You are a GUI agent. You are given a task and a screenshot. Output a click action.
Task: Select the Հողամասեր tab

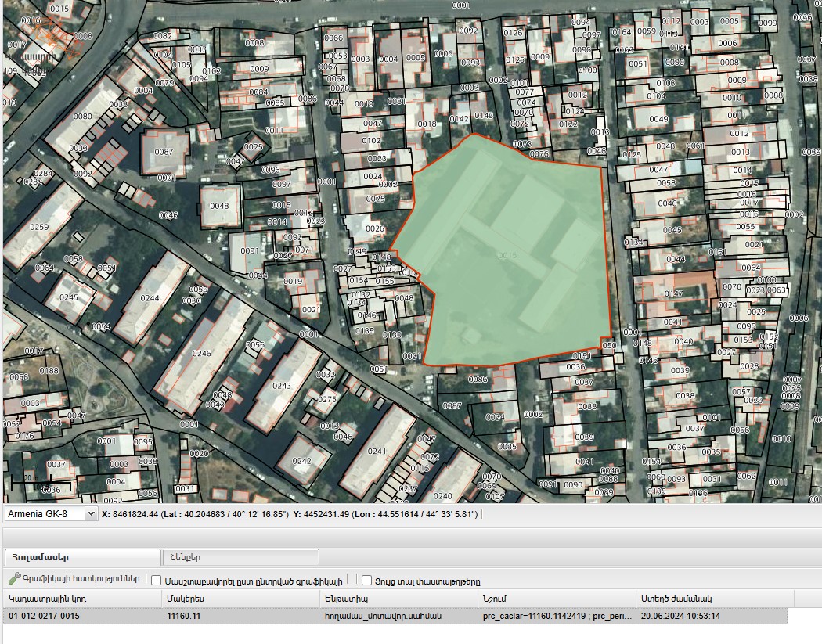pos(81,557)
